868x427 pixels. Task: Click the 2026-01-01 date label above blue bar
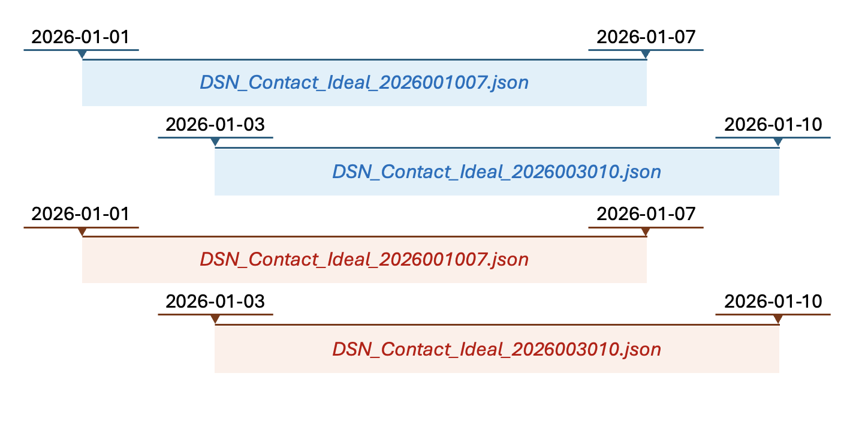pos(80,37)
